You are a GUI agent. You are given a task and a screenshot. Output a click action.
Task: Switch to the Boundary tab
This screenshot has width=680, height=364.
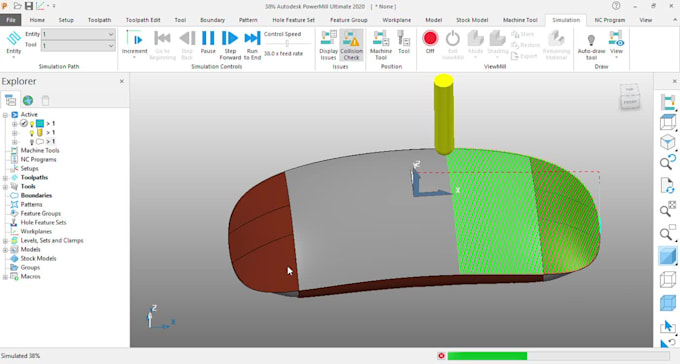(212, 20)
